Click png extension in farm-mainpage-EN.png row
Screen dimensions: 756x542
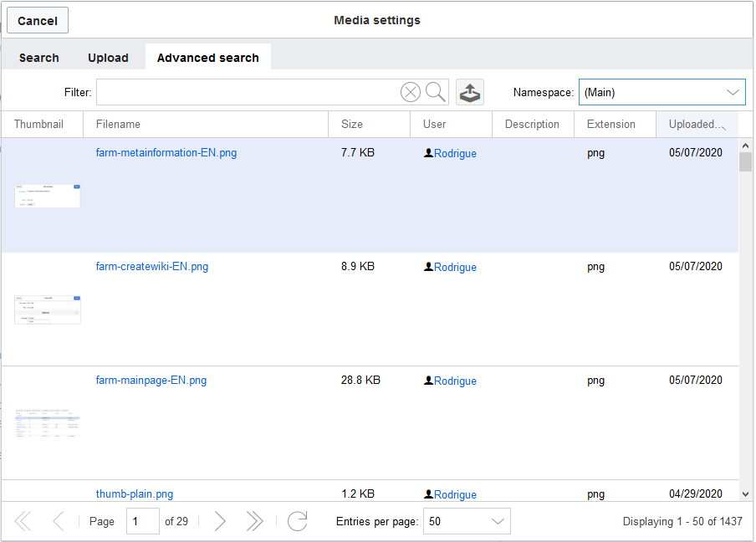(596, 381)
